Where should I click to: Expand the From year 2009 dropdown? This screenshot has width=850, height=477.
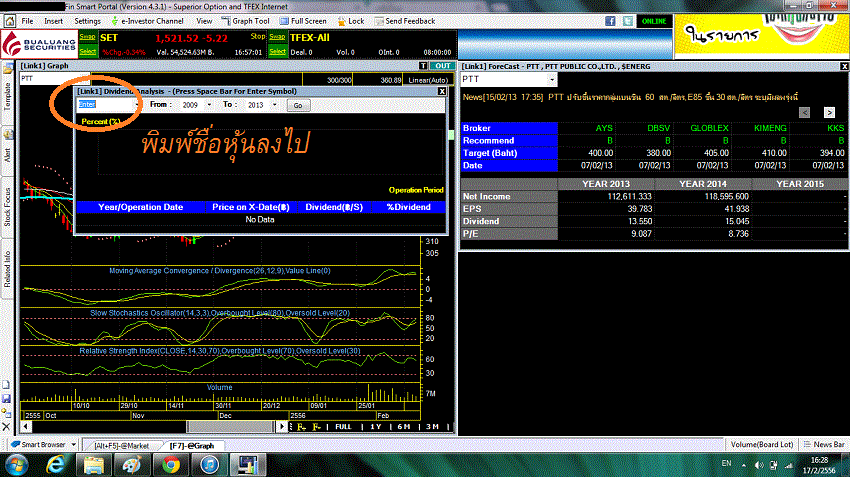pyautogui.click(x=209, y=105)
